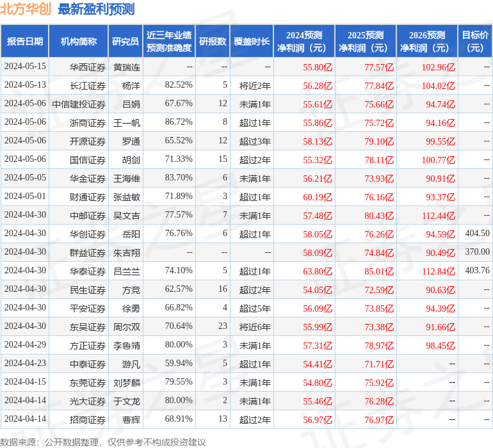Sort by the 研报数 column header

coord(213,42)
